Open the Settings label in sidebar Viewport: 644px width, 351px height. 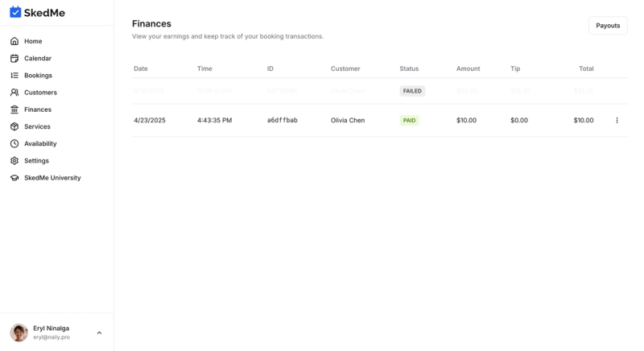pyautogui.click(x=36, y=160)
